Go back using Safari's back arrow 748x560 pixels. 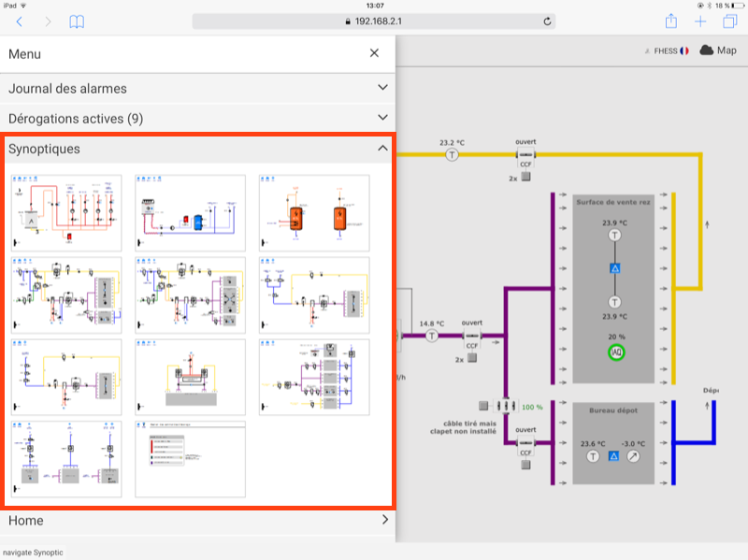point(20,22)
